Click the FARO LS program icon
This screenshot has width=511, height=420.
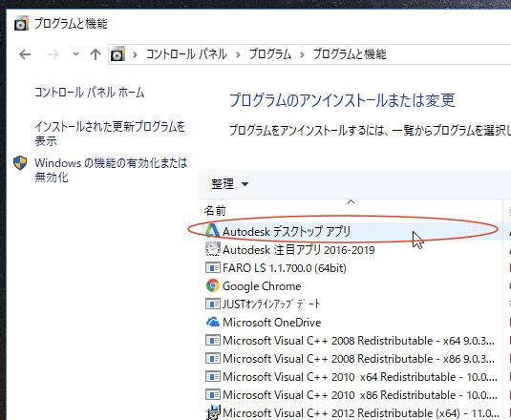[213, 268]
